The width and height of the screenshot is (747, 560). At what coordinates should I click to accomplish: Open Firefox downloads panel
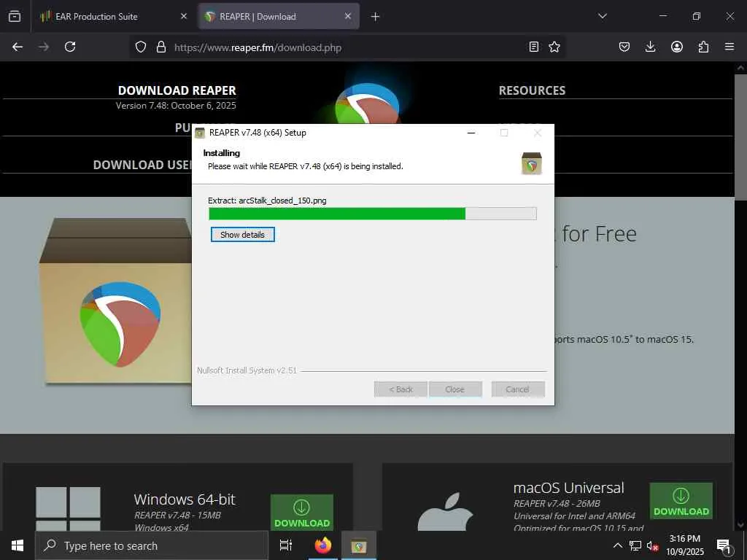click(650, 47)
